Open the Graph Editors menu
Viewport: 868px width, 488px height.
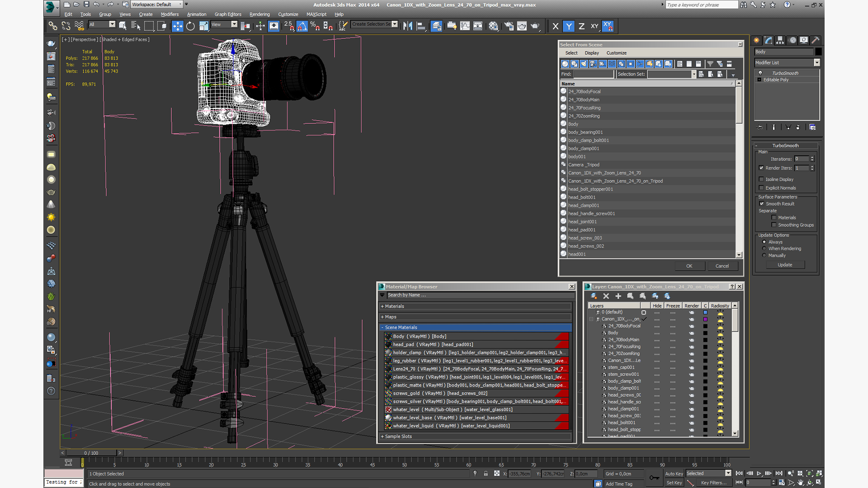(228, 14)
